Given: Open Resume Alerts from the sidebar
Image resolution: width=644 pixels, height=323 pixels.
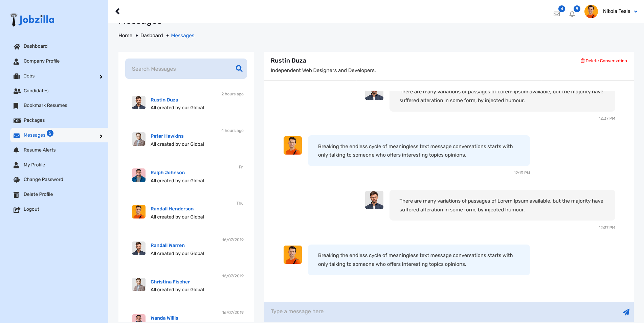Looking at the screenshot, I should (40, 150).
